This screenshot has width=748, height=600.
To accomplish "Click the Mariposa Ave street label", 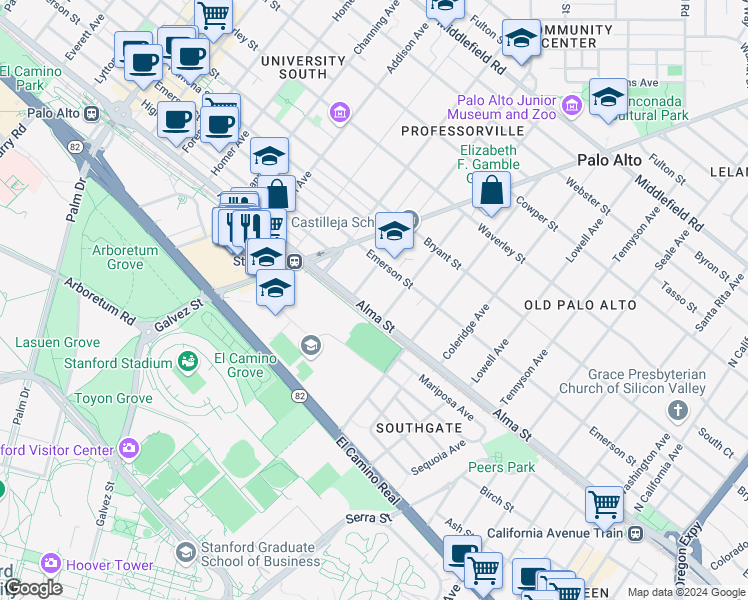I will [x=446, y=398].
